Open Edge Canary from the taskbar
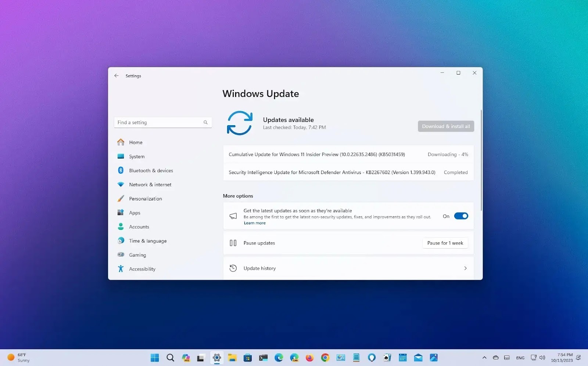The width and height of the screenshot is (588, 366). (x=294, y=358)
